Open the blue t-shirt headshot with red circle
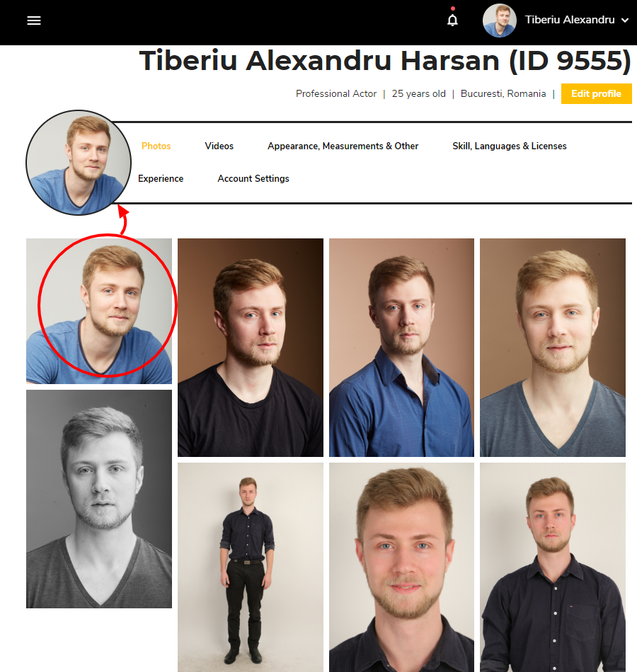Viewport: 637px width, 672px height. [x=99, y=311]
